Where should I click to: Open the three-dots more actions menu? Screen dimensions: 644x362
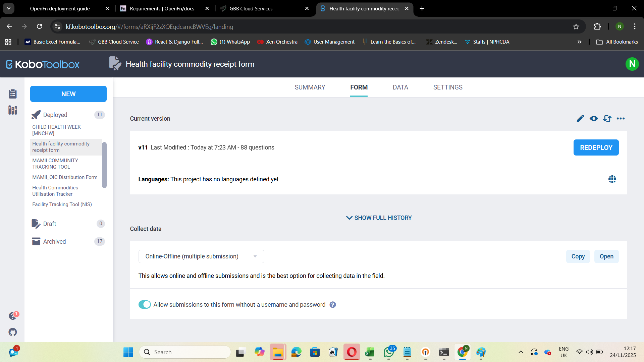tap(621, 118)
